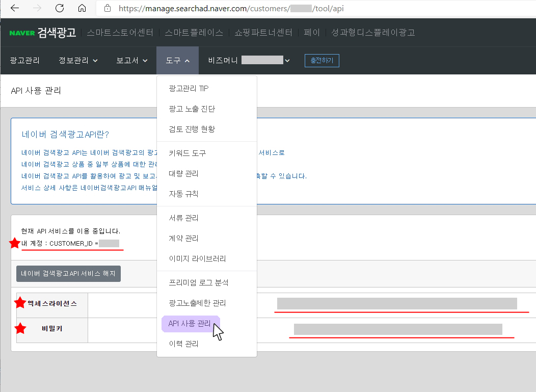Viewport: 536px width, 392px height.
Task: Click the NAVER 검색광고 logo
Action: click(x=43, y=33)
